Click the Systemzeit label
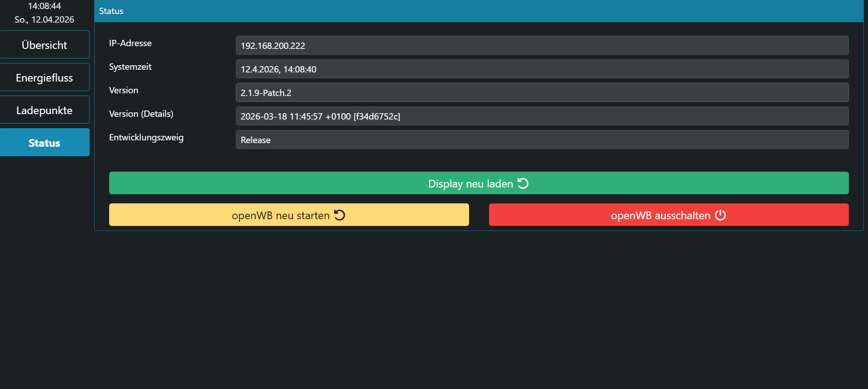The height and width of the screenshot is (389, 868). coord(130,67)
